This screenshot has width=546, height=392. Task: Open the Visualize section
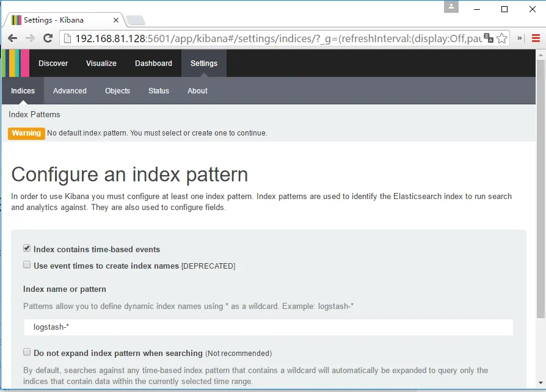[101, 64]
